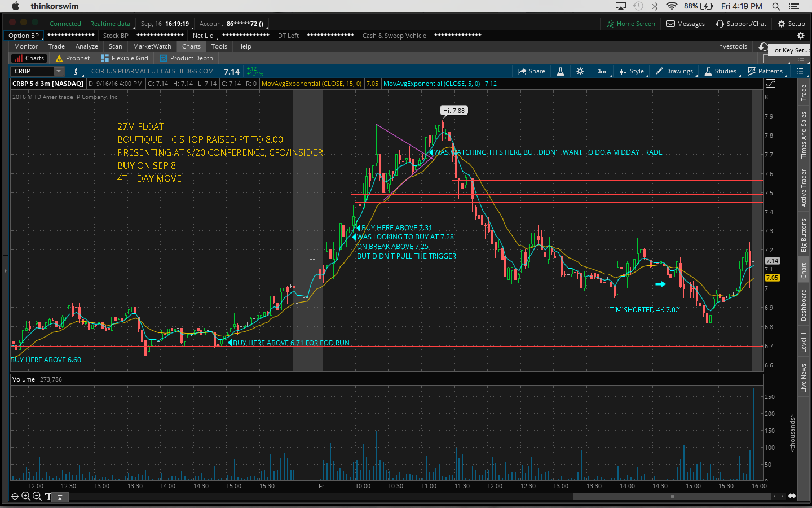Expand the Option BP dropdown

click(x=24, y=36)
